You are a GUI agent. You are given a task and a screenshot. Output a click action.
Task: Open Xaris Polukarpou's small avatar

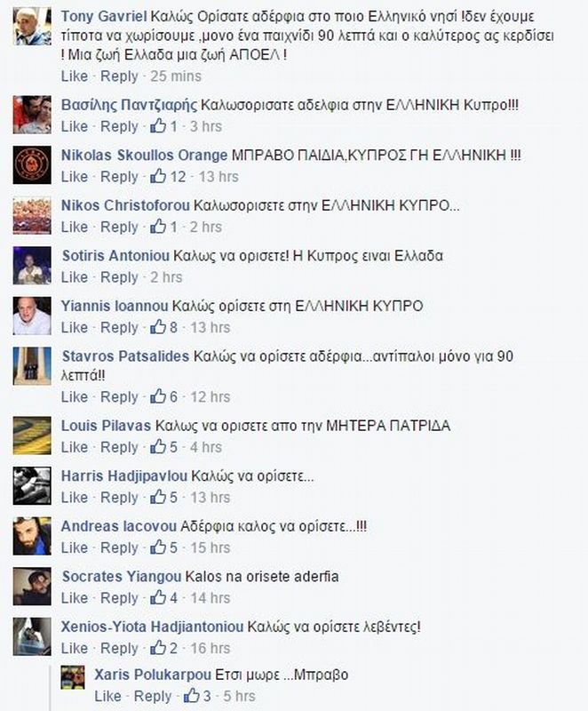[x=73, y=677]
